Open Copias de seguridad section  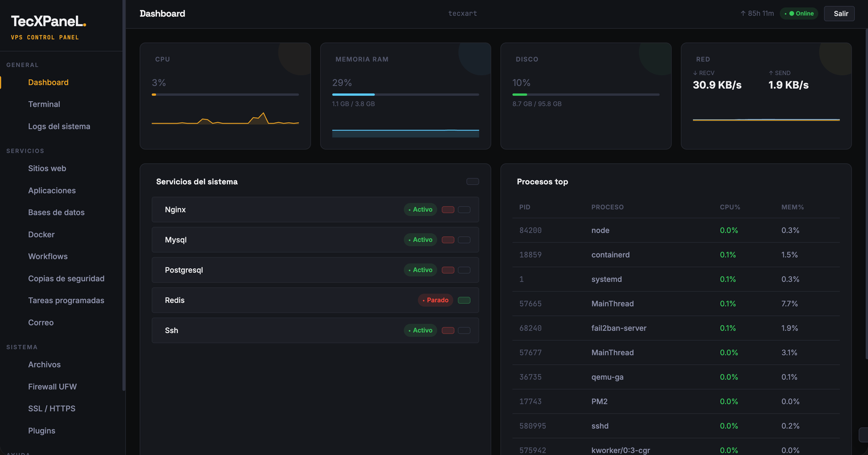(x=66, y=279)
